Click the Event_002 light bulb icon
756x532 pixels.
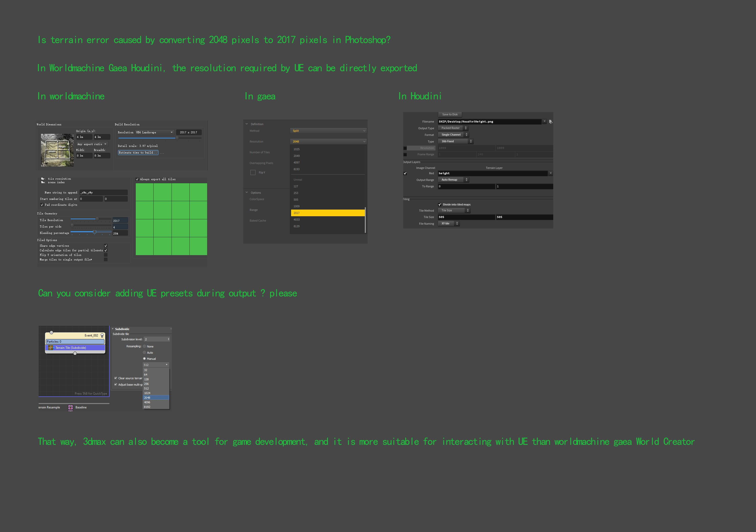[x=102, y=335]
